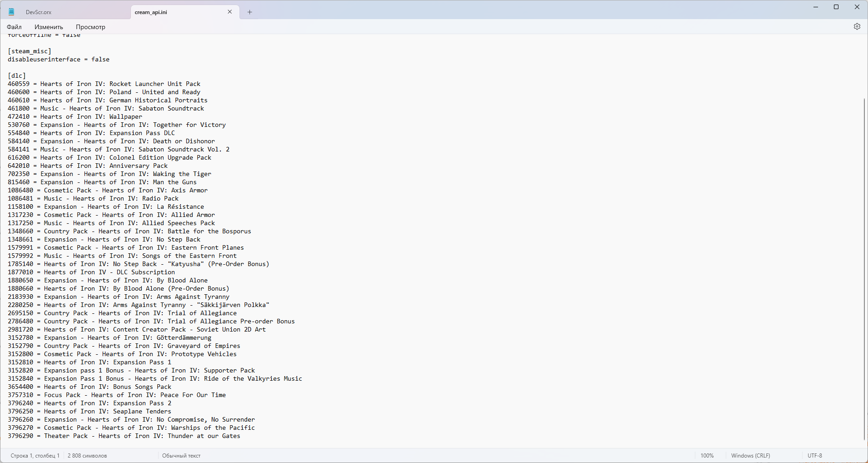Click the 2 808 символов character count

[x=87, y=456]
